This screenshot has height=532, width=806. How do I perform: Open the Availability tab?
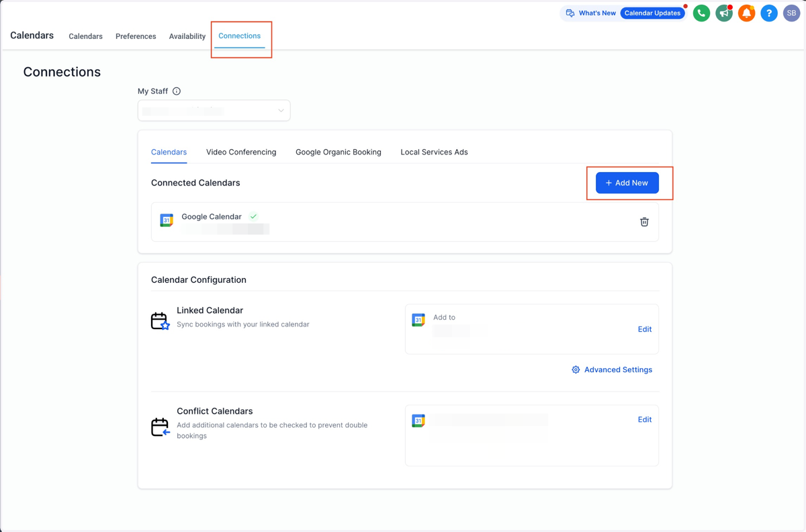tap(187, 36)
